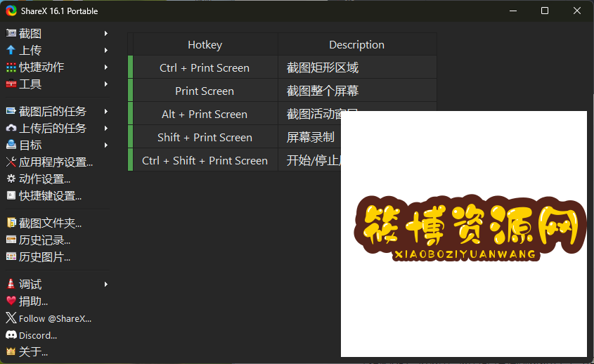Viewport: 594px width, 364px height.
Task: Open the 截图后的任务 menu item
Action: (57, 111)
